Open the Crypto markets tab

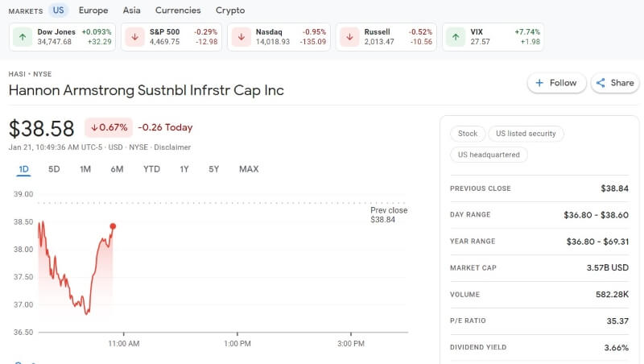point(230,10)
